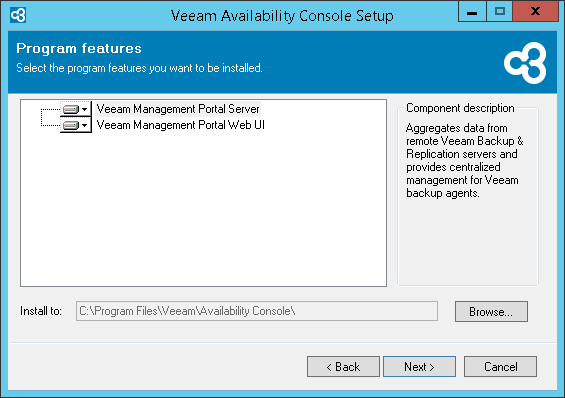The height and width of the screenshot is (398, 565).
Task: Click the Install to path field
Action: (x=257, y=311)
